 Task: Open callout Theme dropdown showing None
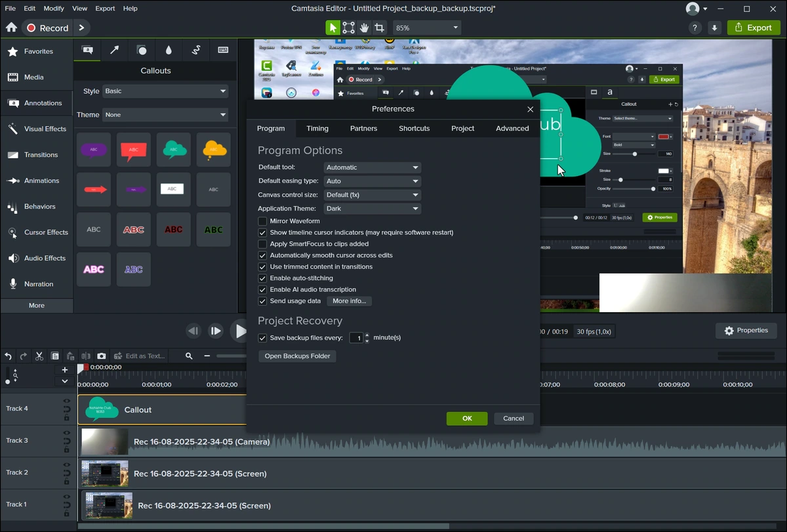[165, 115]
